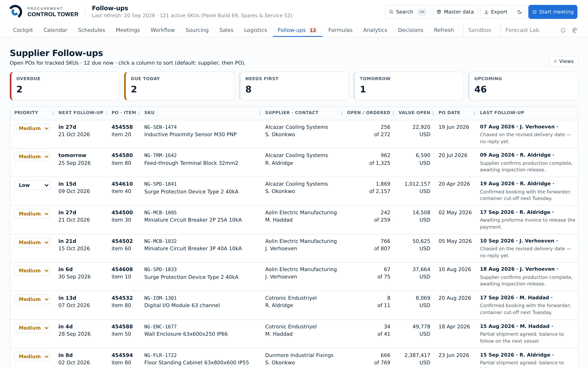Viewport: 588px width, 368px height.
Task: Open priority dropdown for PO 454608
Action: pos(32,271)
